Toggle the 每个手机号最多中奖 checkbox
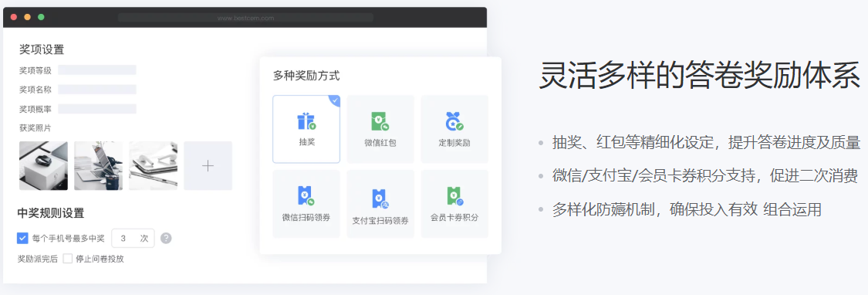The height and width of the screenshot is (295, 868). 22,238
